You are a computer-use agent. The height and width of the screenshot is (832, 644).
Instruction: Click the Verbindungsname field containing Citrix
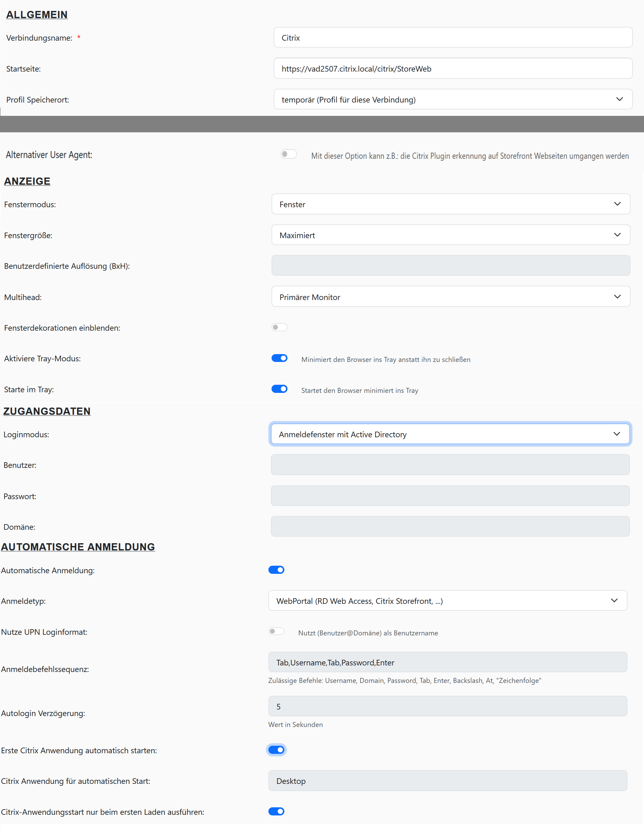452,38
